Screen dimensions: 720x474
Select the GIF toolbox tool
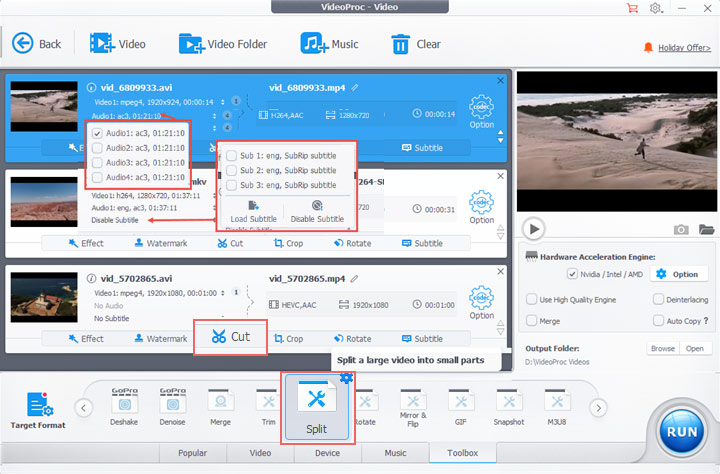click(x=461, y=407)
